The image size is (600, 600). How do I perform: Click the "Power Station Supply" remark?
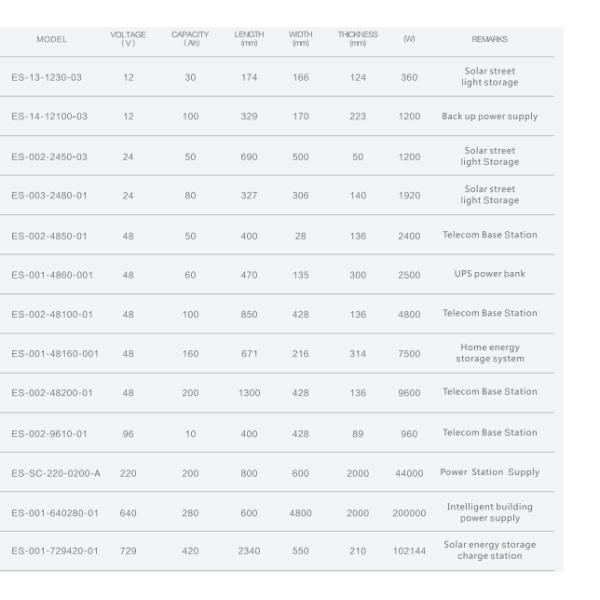490,472
